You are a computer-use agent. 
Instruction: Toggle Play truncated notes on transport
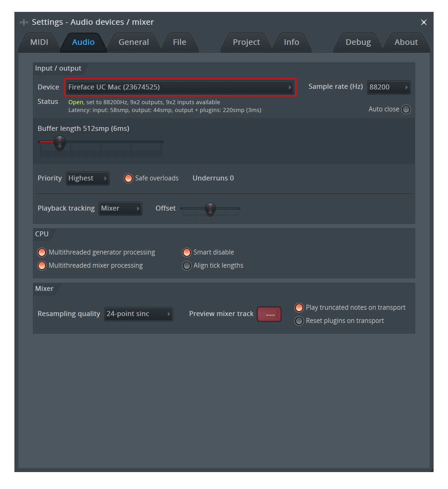click(299, 308)
